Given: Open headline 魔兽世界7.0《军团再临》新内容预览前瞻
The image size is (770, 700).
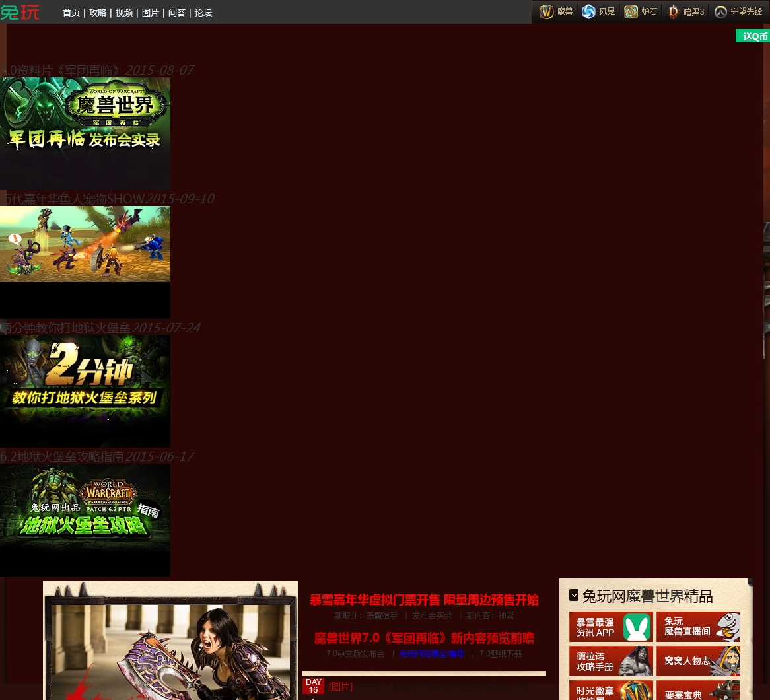Looking at the screenshot, I should (x=424, y=638).
